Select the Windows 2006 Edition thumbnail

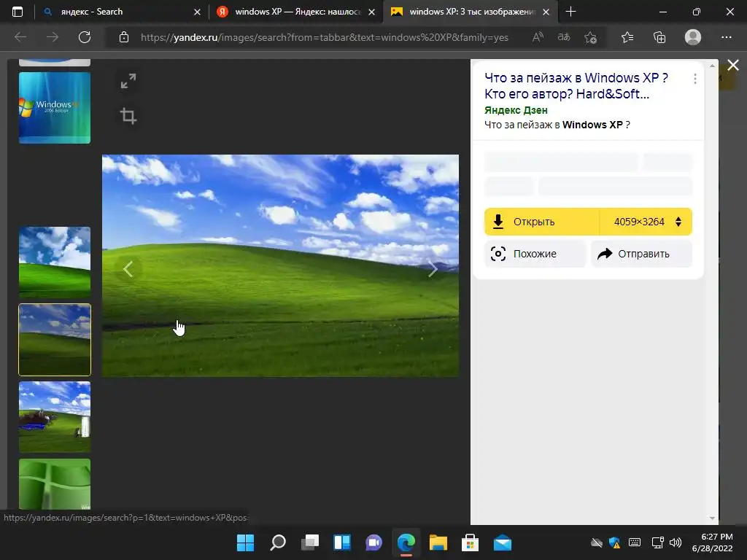coord(55,108)
